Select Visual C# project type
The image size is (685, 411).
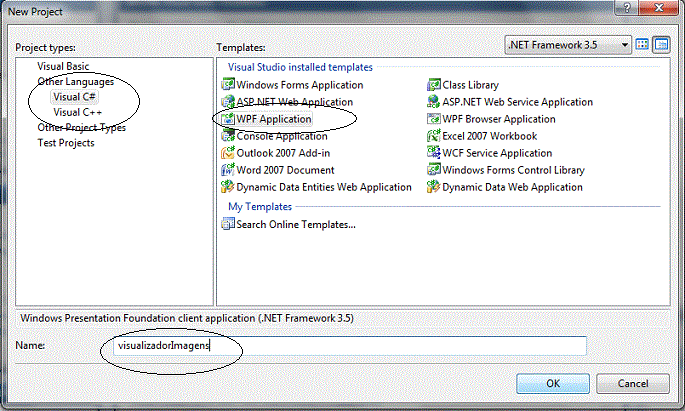coord(74,97)
